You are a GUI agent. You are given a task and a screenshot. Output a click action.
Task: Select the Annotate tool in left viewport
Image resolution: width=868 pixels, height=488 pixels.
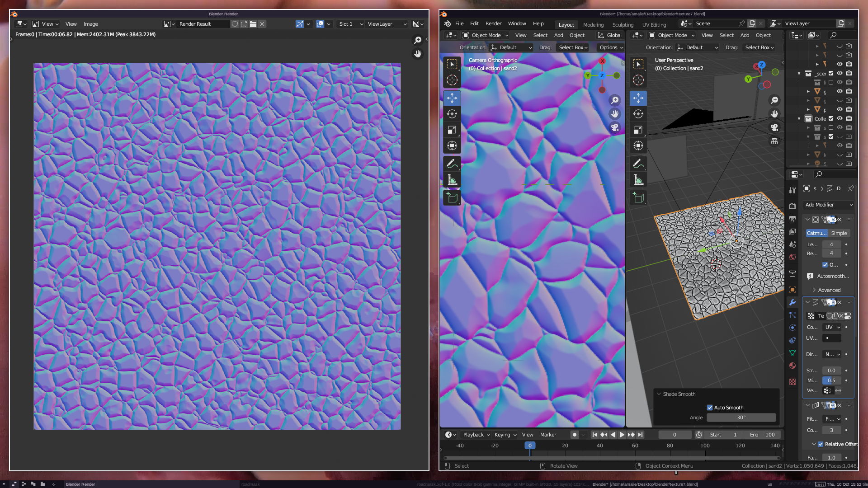[x=452, y=164]
